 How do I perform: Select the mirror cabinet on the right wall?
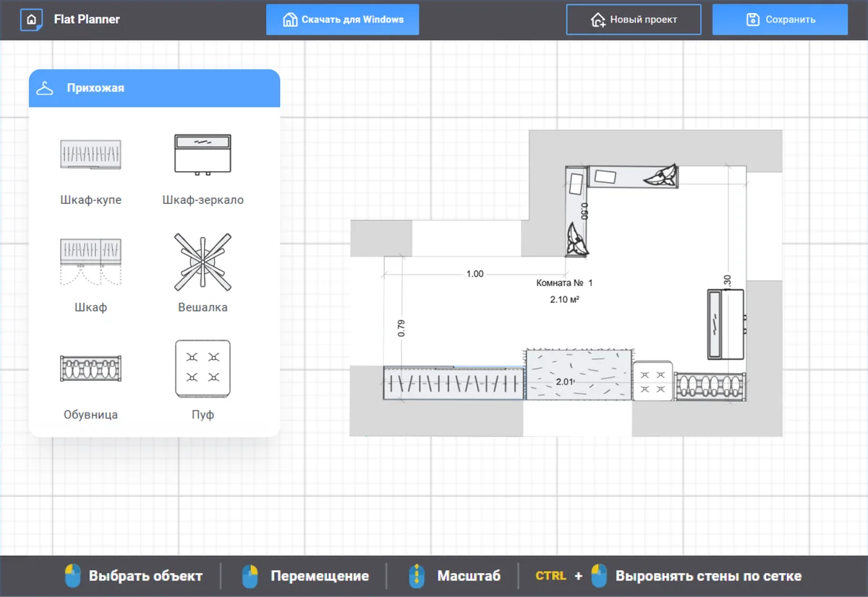(x=726, y=324)
